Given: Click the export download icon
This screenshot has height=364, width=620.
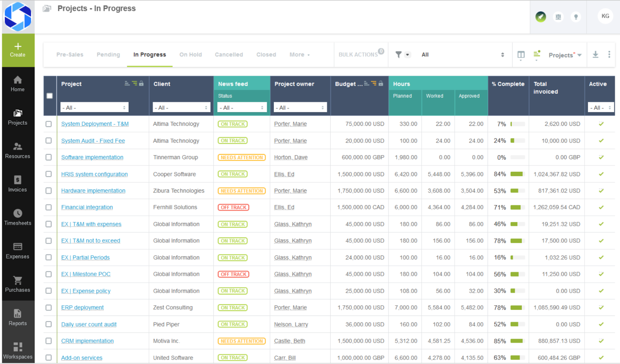Looking at the screenshot, I should pos(596,55).
